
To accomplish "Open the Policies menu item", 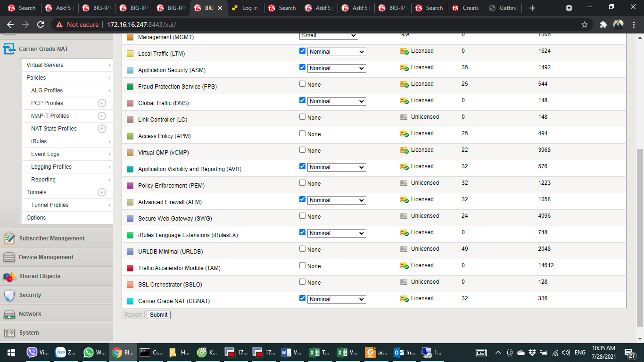I will 36,78.
